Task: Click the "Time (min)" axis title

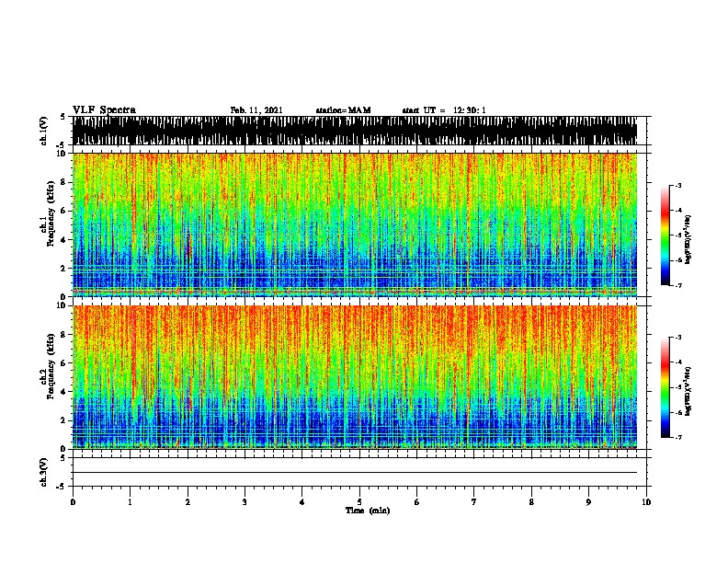Action: [368, 511]
